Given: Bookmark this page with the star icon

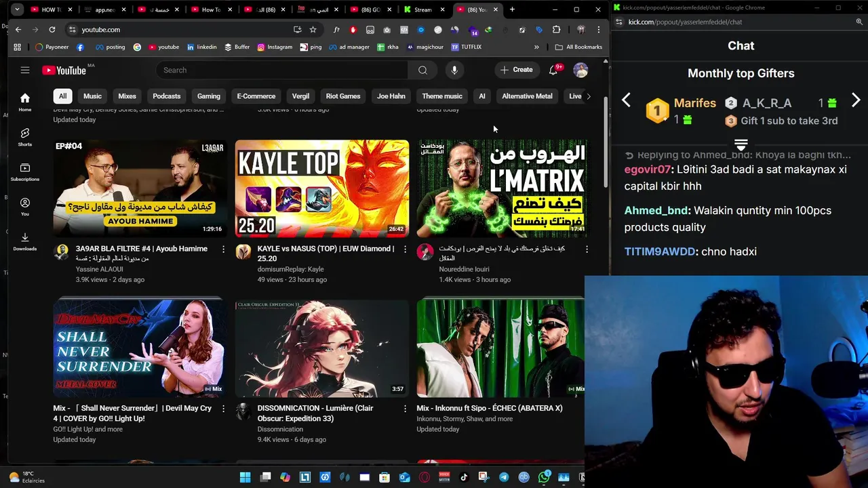Looking at the screenshot, I should 313,30.
